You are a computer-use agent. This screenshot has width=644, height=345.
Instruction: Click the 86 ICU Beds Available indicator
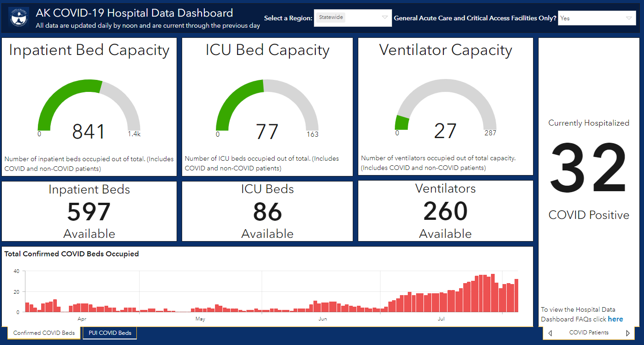[x=267, y=212]
